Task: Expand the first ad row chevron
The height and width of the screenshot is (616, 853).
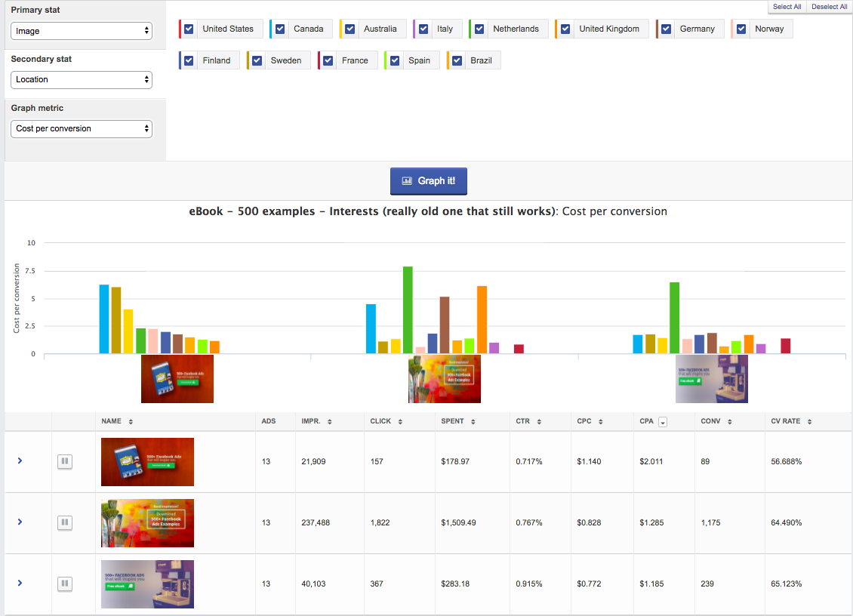Action: (20, 460)
